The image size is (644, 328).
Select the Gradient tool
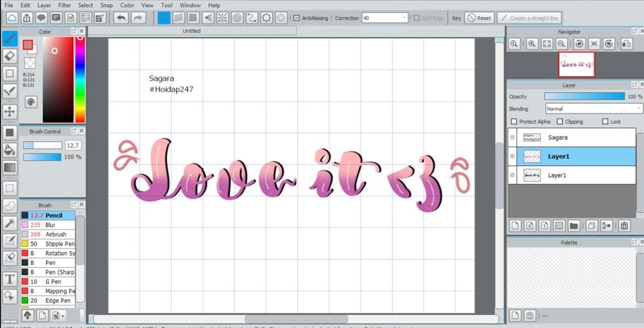pyautogui.click(x=10, y=168)
